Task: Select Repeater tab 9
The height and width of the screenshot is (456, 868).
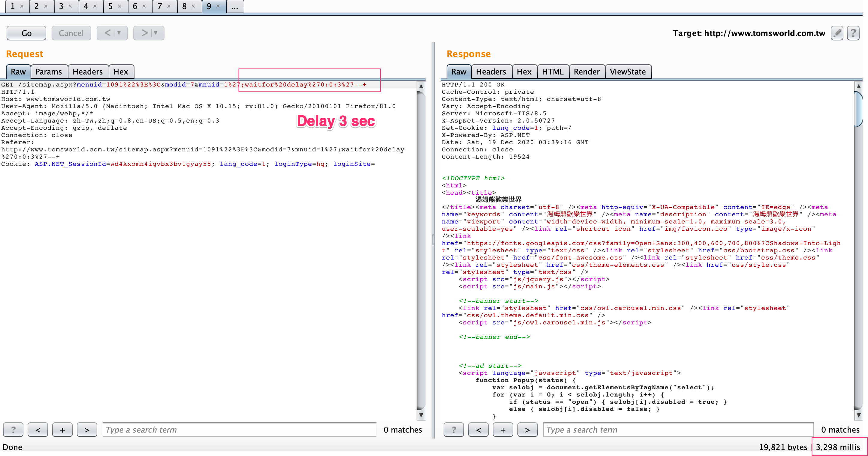Action: pos(209,6)
